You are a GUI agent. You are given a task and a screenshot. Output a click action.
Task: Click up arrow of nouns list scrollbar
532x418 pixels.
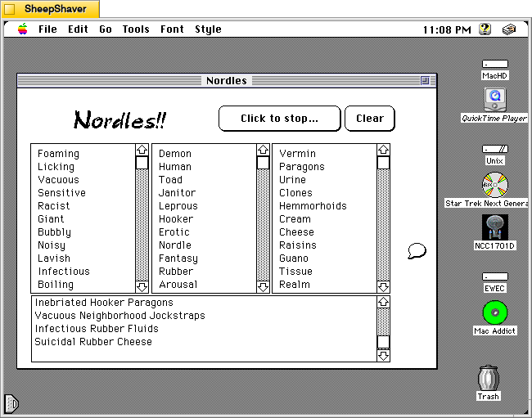[x=383, y=150]
